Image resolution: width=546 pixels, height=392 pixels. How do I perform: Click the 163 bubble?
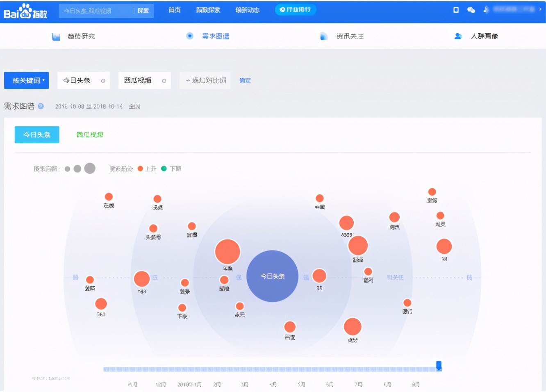click(142, 279)
